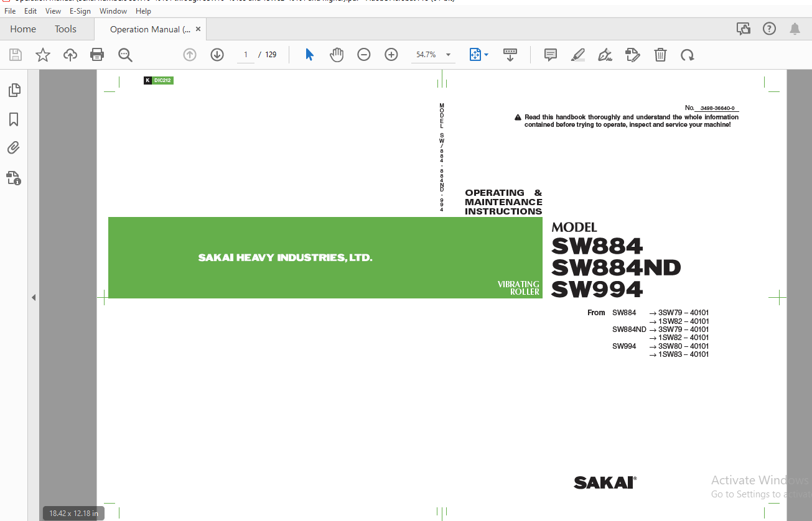Click the SAKAI logo at page bottom

click(605, 482)
